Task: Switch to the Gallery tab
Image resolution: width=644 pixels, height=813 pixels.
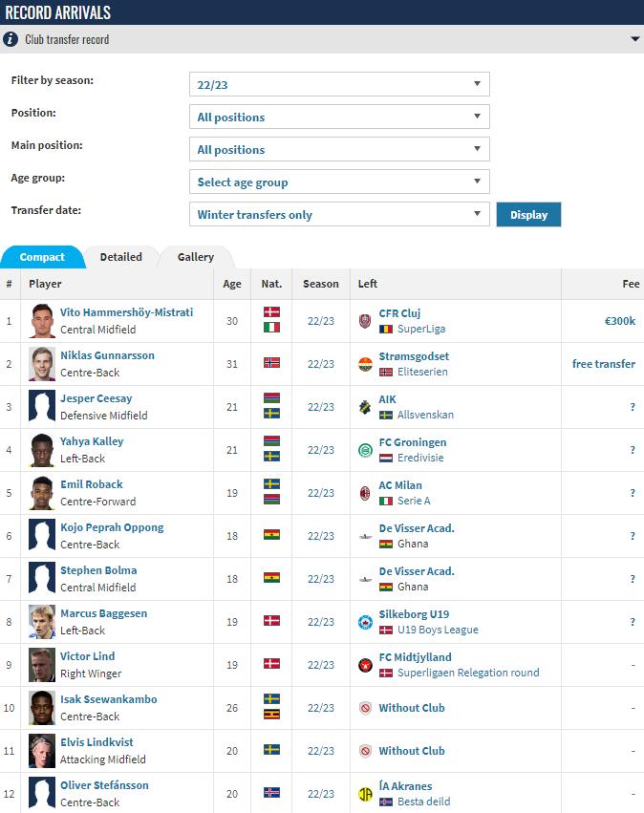Action: 196,257
